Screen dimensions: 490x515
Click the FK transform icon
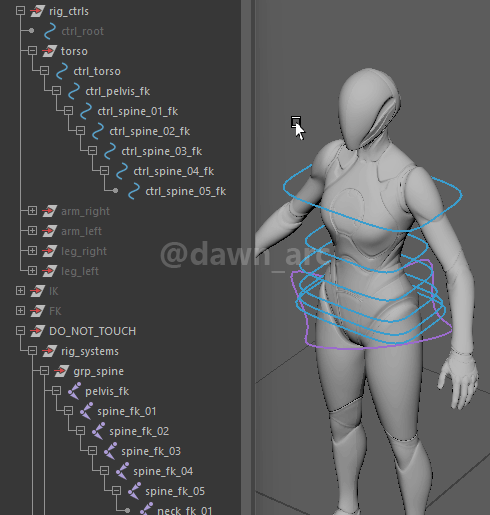(x=37, y=311)
